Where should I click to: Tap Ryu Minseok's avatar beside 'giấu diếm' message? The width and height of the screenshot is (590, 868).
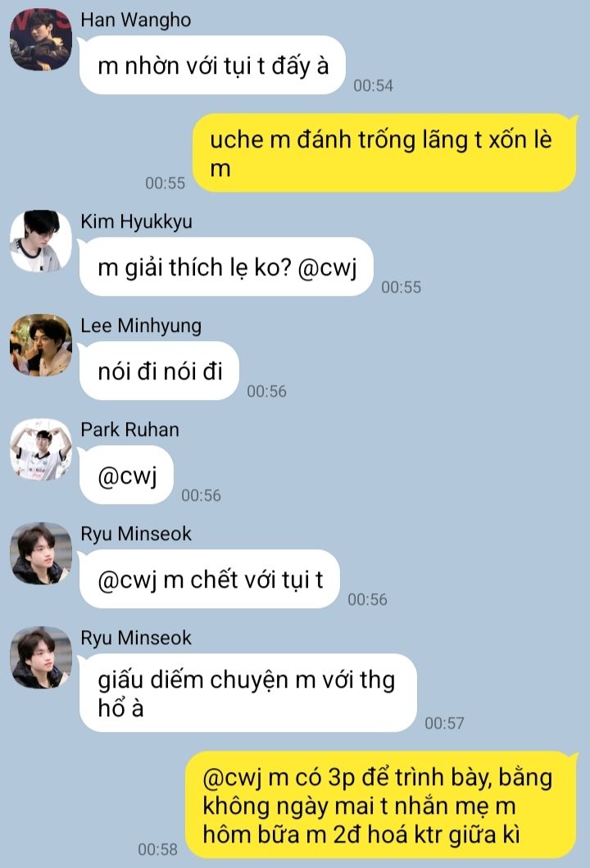coord(41,657)
